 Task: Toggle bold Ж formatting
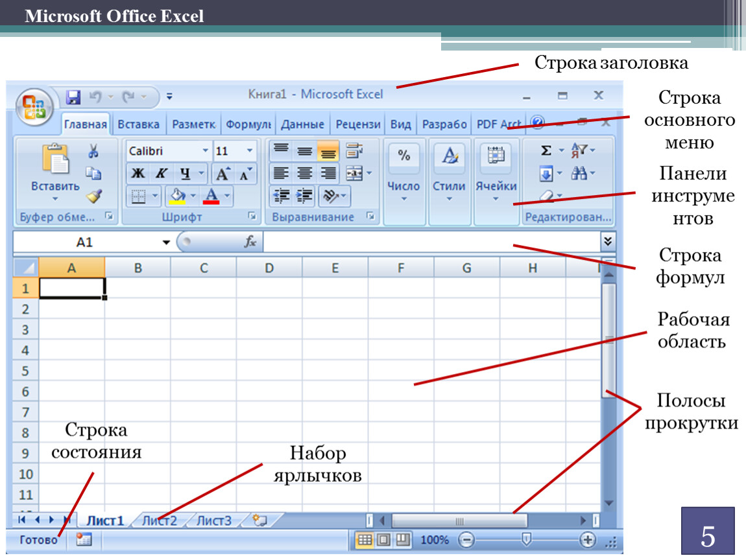point(138,174)
